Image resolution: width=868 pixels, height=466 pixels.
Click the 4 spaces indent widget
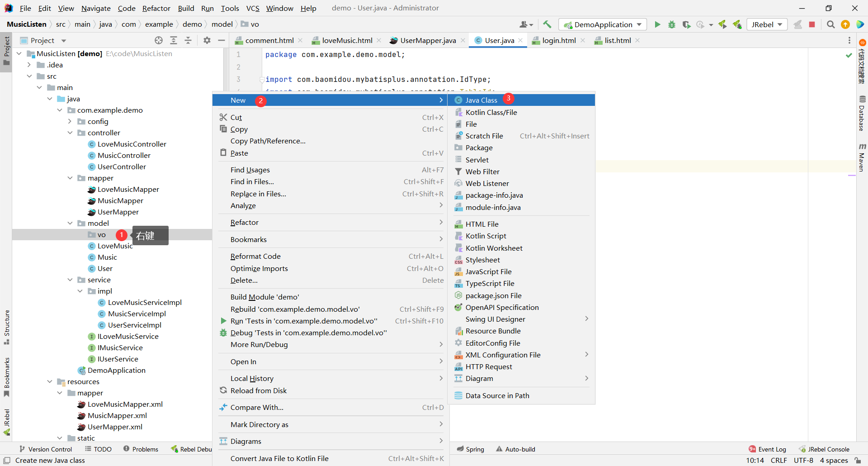[834, 460]
